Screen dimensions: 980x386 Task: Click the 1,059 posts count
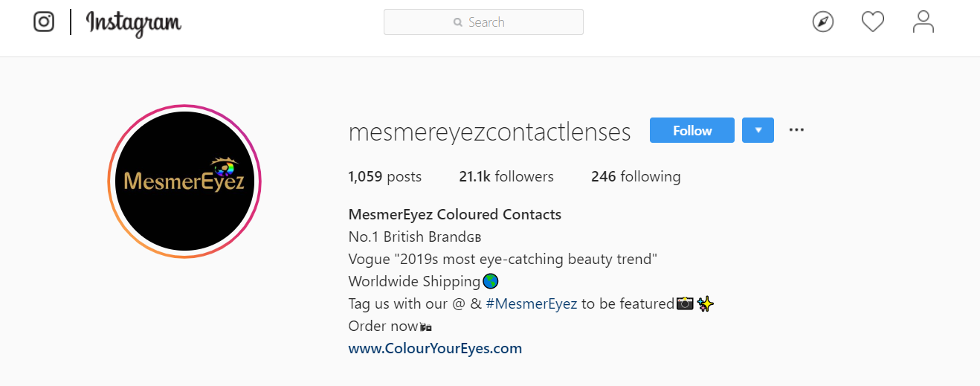pos(384,177)
